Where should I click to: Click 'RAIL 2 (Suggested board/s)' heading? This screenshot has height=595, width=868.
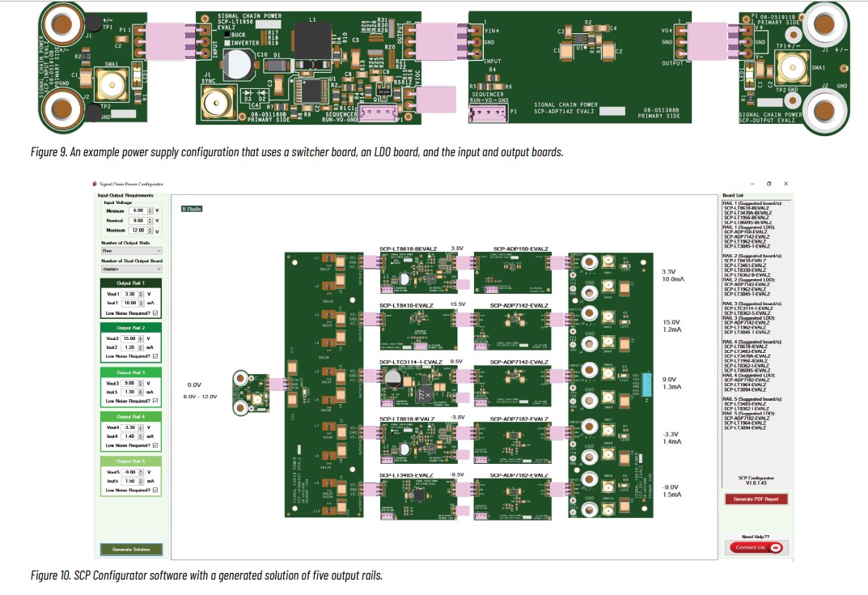coord(752,256)
